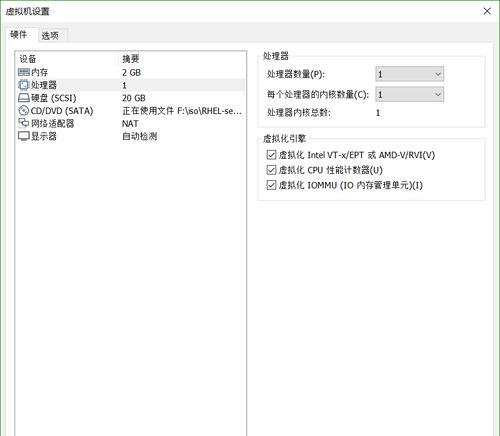
Task: Select the 内存 row label
Action: [x=39, y=72]
